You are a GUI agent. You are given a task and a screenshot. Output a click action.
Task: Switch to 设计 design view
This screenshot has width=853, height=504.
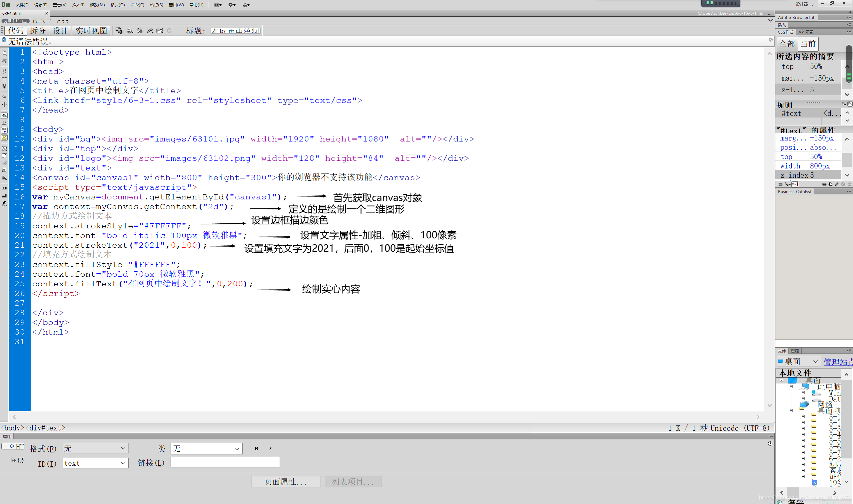pos(61,31)
